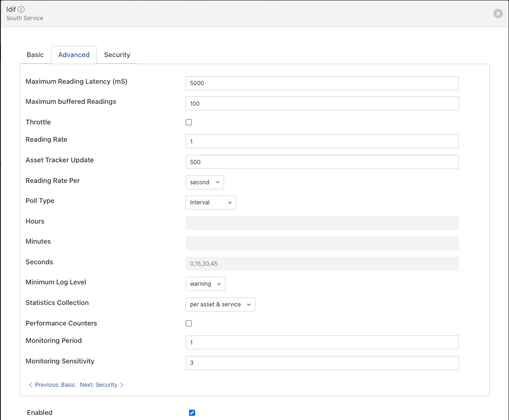Open the Statistics Collection dropdown
Image resolution: width=509 pixels, height=420 pixels.
(x=220, y=304)
